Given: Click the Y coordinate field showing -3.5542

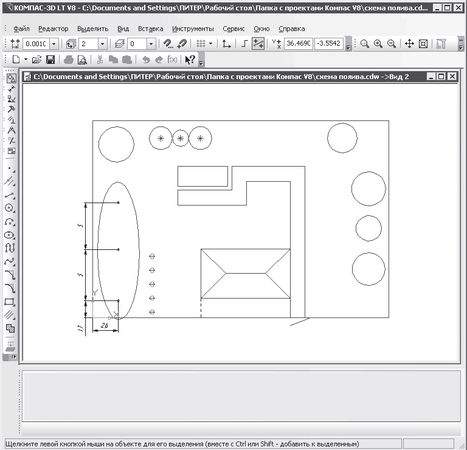Looking at the screenshot, I should click(x=329, y=44).
